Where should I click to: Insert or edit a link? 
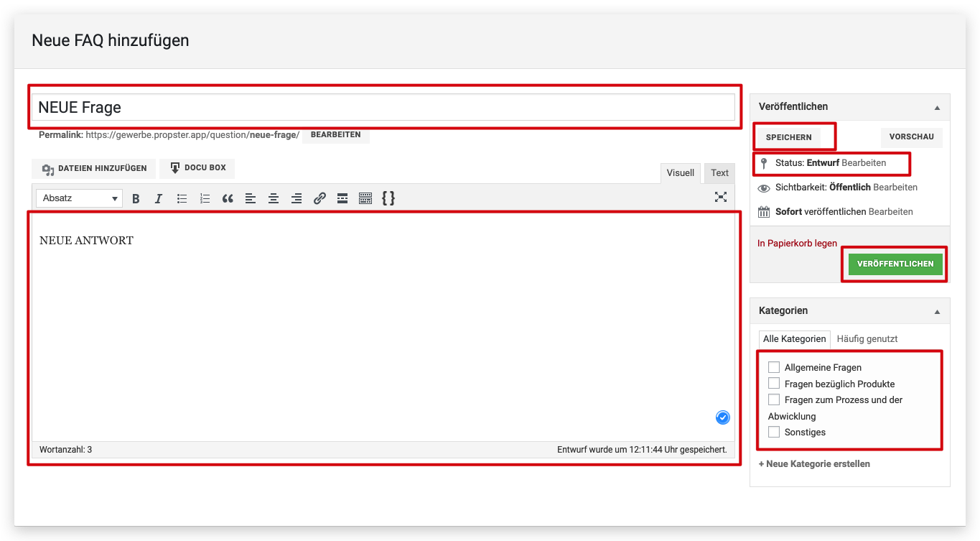coord(319,198)
